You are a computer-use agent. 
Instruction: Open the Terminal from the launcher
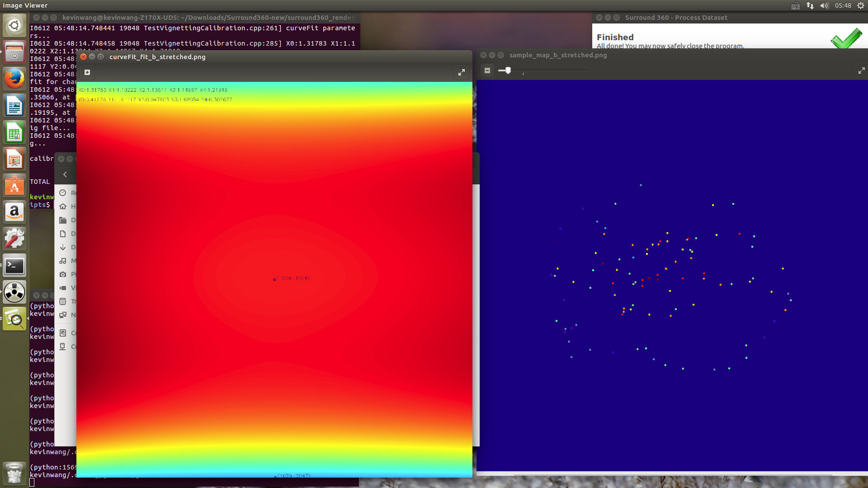click(x=14, y=266)
